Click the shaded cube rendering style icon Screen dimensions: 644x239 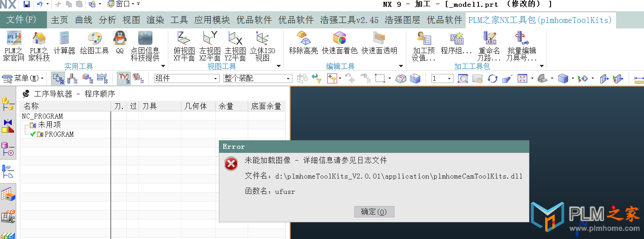(563, 78)
